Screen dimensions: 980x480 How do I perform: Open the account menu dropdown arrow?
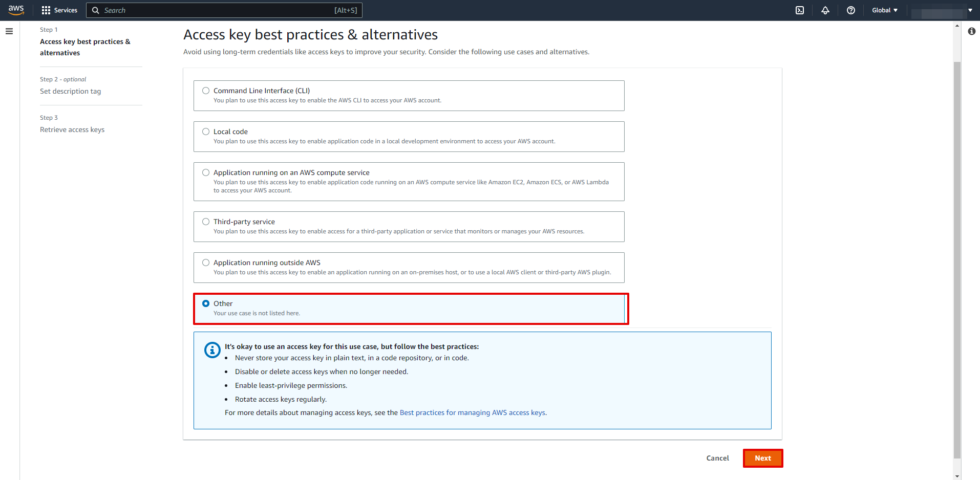[970, 10]
